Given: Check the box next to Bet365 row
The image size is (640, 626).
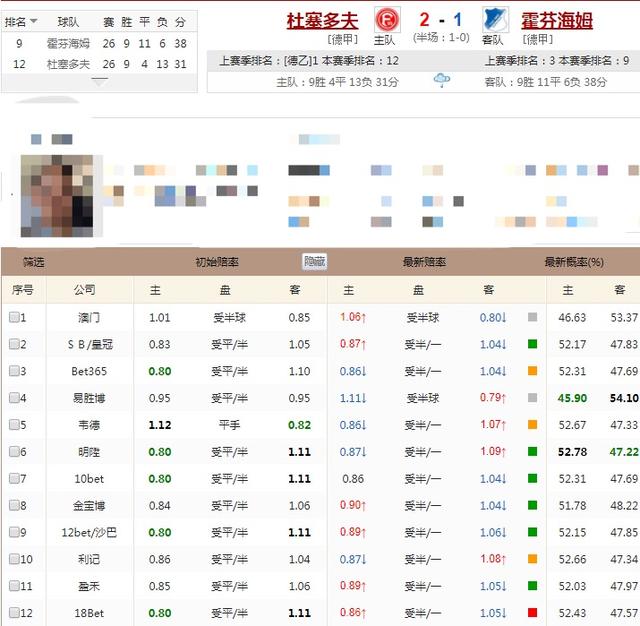Looking at the screenshot, I should tap(14, 371).
